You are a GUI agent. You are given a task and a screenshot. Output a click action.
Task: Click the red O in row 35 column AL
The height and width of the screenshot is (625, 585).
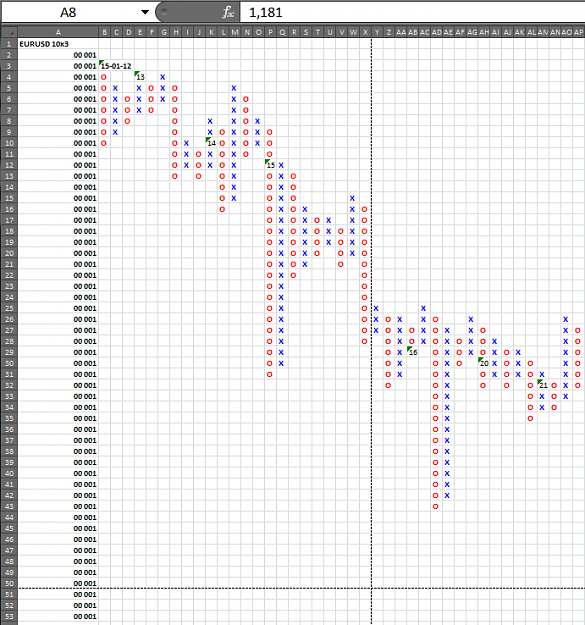[x=530, y=418]
